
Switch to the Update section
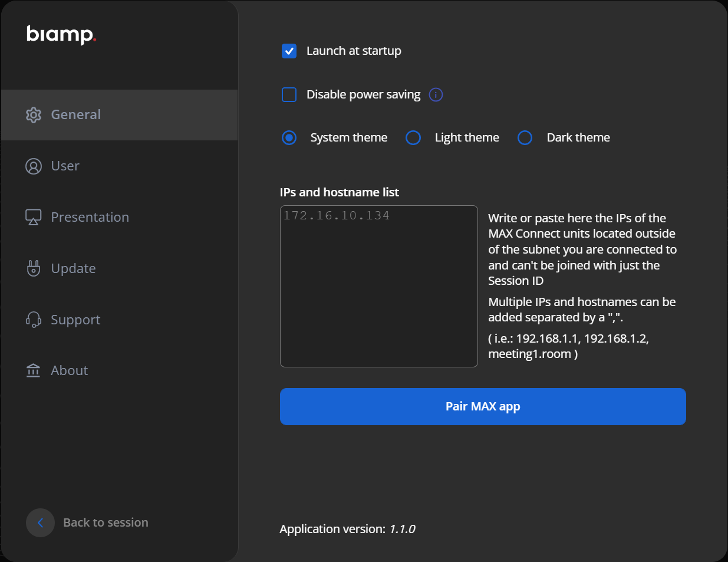point(73,269)
